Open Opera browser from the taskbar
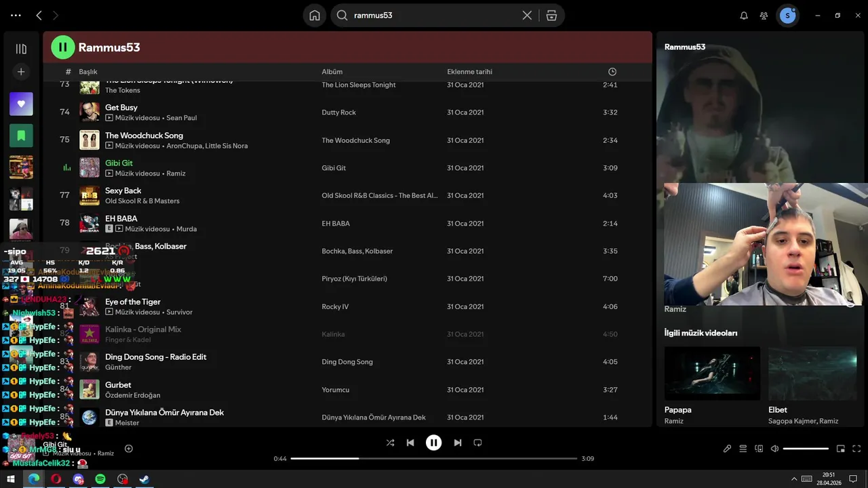Screen dimensions: 868x488 56,479
